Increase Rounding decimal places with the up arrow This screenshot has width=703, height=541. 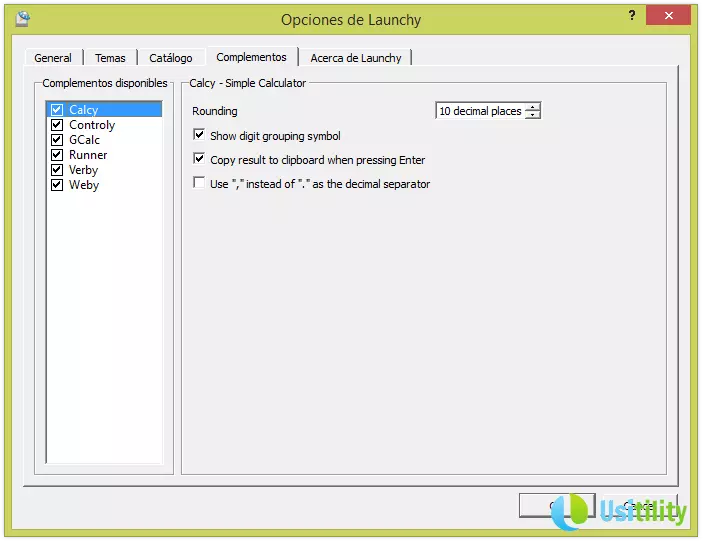(x=533, y=107)
